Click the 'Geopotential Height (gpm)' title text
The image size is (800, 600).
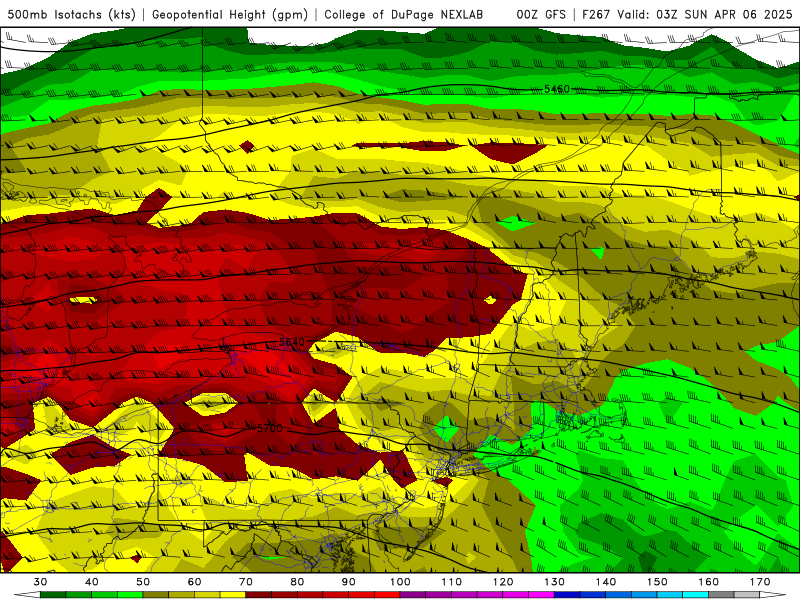pyautogui.click(x=230, y=14)
